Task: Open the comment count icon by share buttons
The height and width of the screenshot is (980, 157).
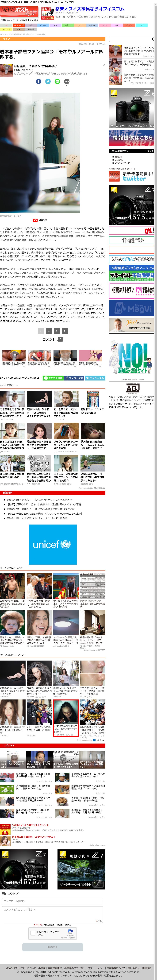Action: pyautogui.click(x=67, y=81)
